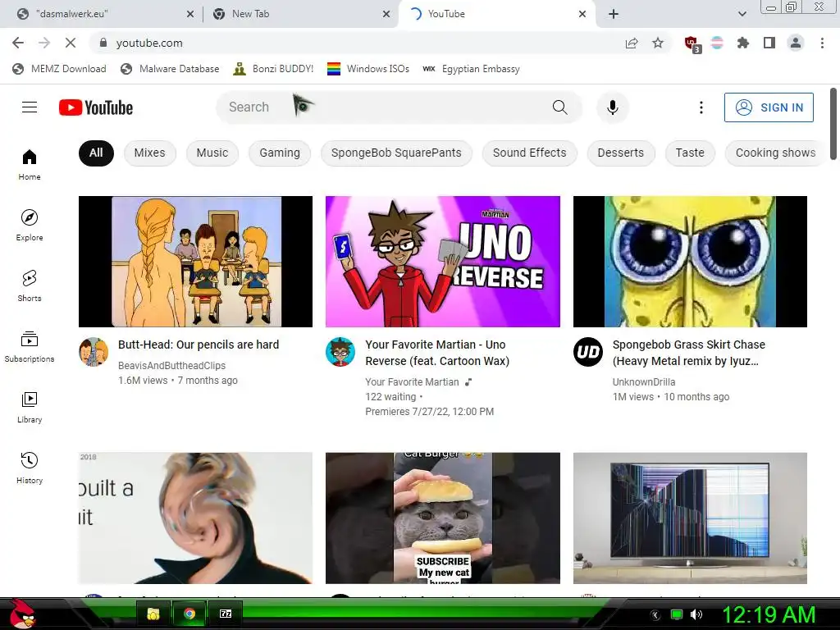Click UnknownDrilla channel name
The image size is (840, 630).
coord(644,382)
